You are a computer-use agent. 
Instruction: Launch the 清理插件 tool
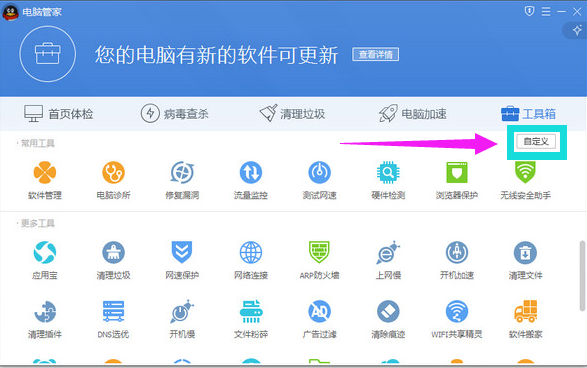point(45,319)
